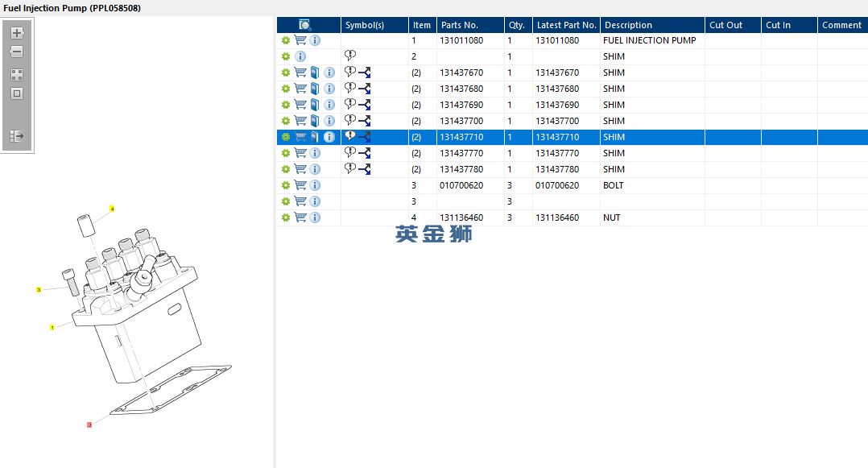The width and height of the screenshot is (868, 468).
Task: Zoom in on the pump diagram
Action: pos(16,34)
